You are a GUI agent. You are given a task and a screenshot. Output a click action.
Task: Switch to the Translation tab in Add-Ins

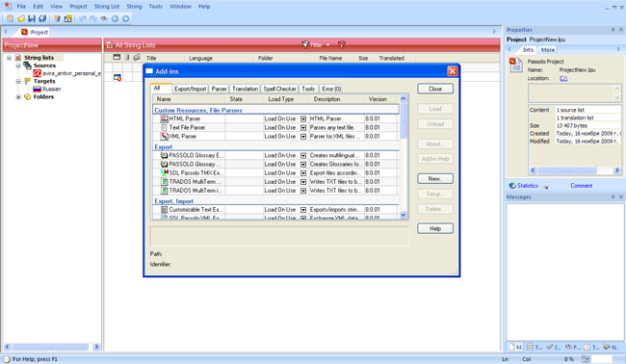246,89
